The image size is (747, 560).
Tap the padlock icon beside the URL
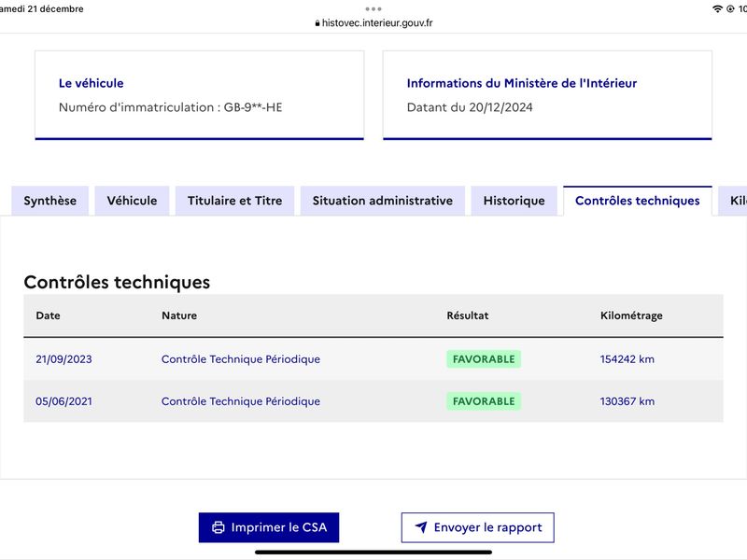point(317,22)
